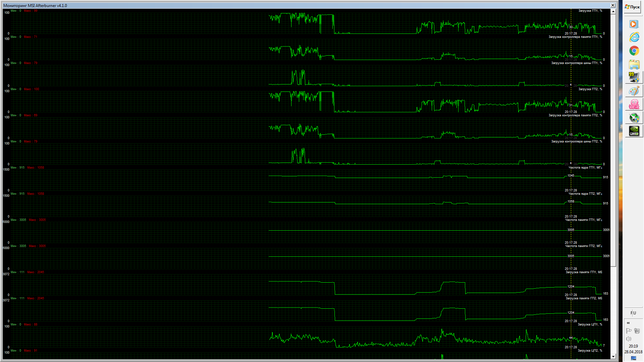This screenshot has height=362, width=644.
Task: Switch to the FPS monitor app icon
Action: pos(634,77)
